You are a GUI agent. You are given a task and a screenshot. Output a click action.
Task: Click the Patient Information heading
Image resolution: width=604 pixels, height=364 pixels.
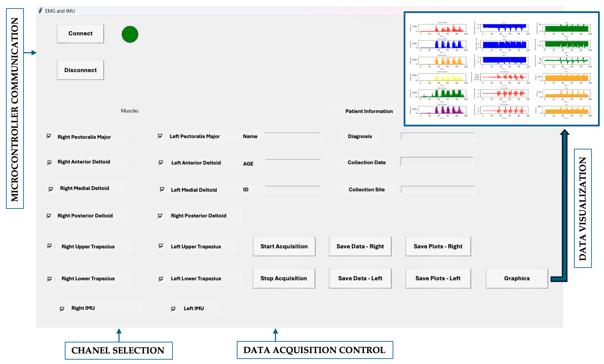(369, 111)
